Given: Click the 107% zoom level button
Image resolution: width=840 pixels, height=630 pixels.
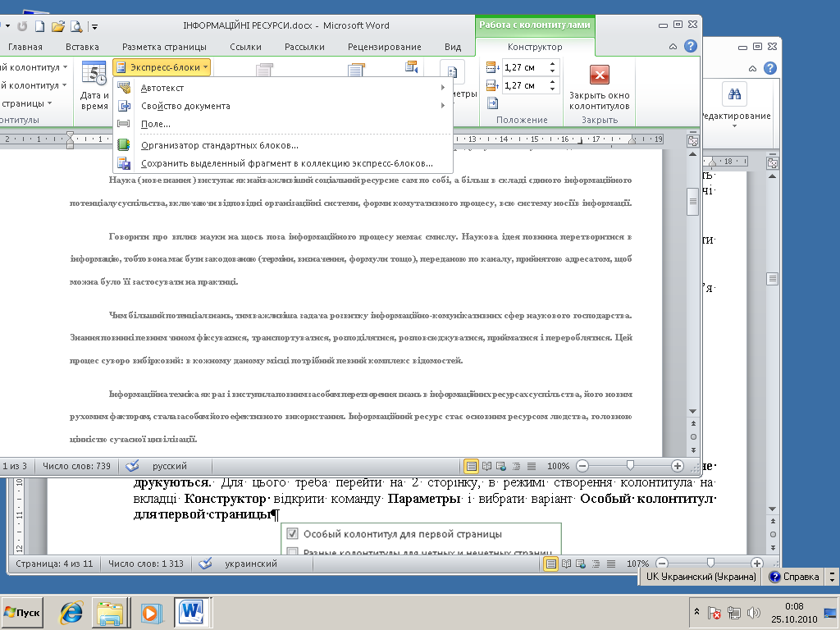Looking at the screenshot, I should point(637,564).
